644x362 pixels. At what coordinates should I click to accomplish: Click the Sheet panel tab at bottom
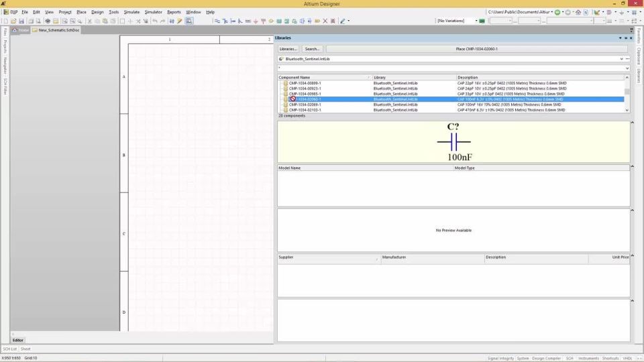coord(25,349)
